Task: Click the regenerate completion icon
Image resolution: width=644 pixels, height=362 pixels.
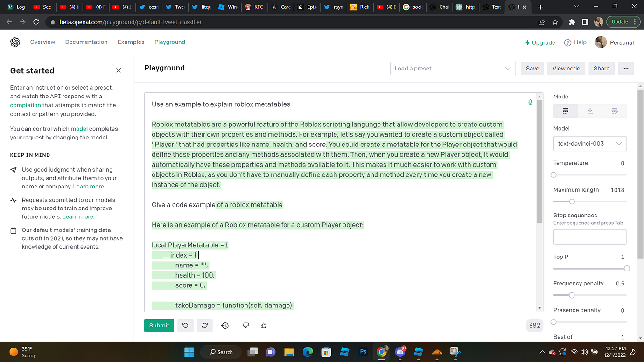Action: pos(204,325)
